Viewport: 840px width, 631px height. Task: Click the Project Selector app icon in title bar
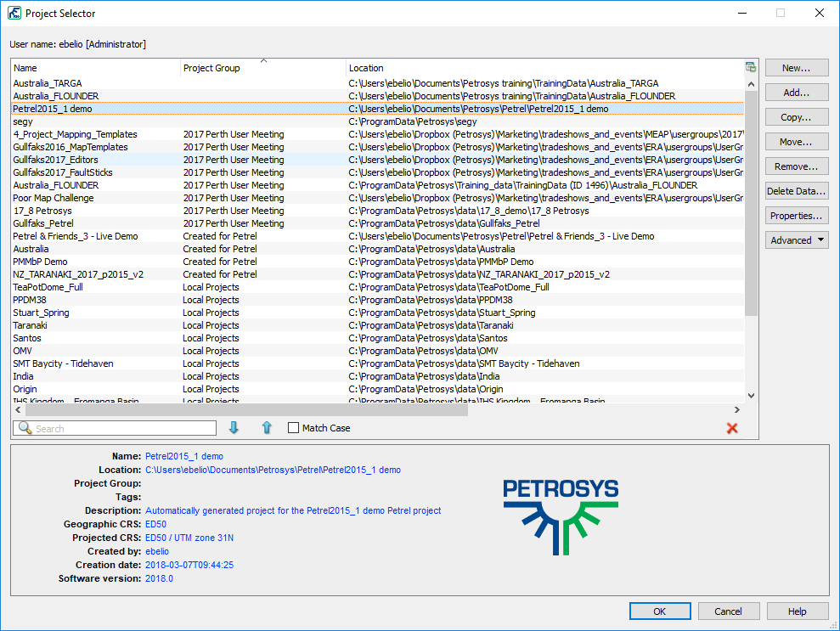click(14, 14)
